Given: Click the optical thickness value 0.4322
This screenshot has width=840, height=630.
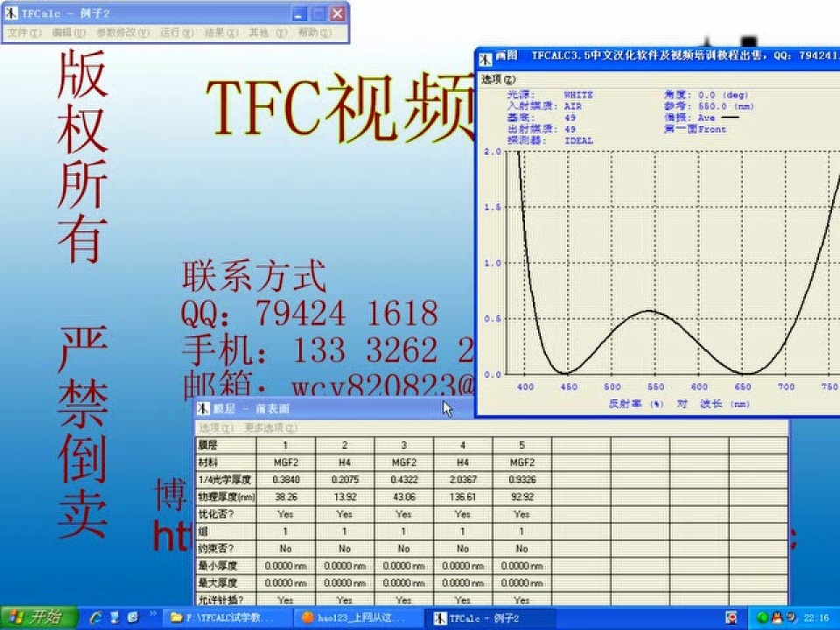Looking at the screenshot, I should pyautogui.click(x=404, y=479).
